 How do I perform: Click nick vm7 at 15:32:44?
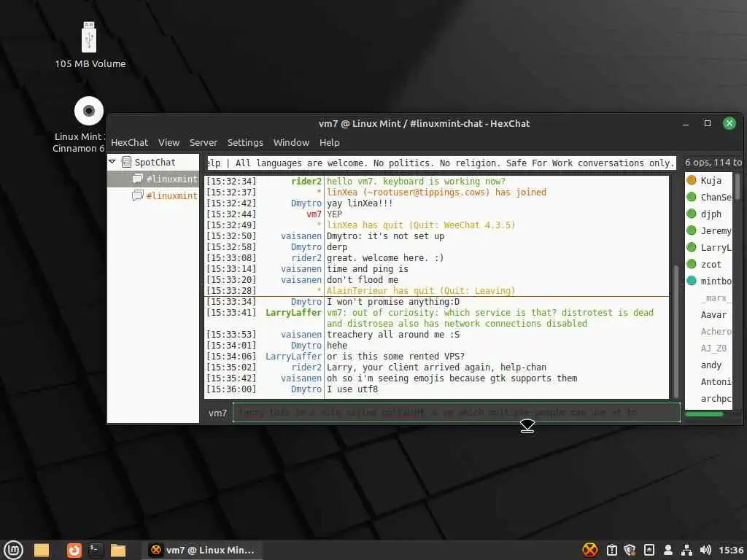(x=314, y=214)
